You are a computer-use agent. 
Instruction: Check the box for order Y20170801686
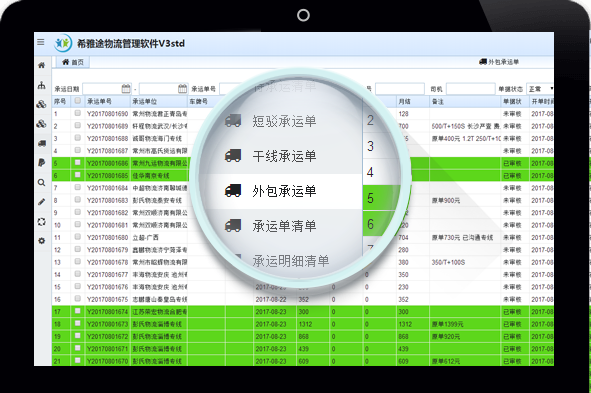pos(78,162)
